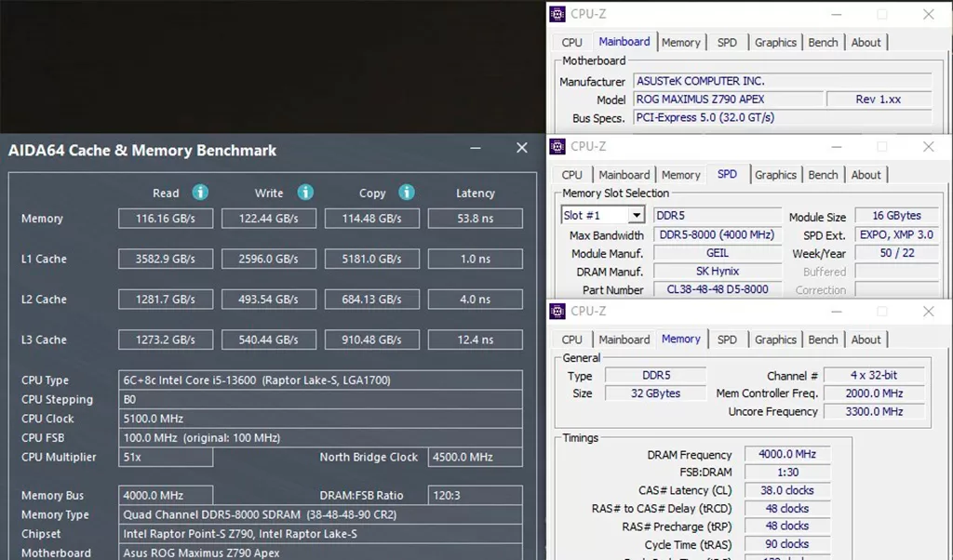Click the ROG MAXIMUS Z790 APEX model field
The height and width of the screenshot is (560, 953).
click(x=728, y=100)
